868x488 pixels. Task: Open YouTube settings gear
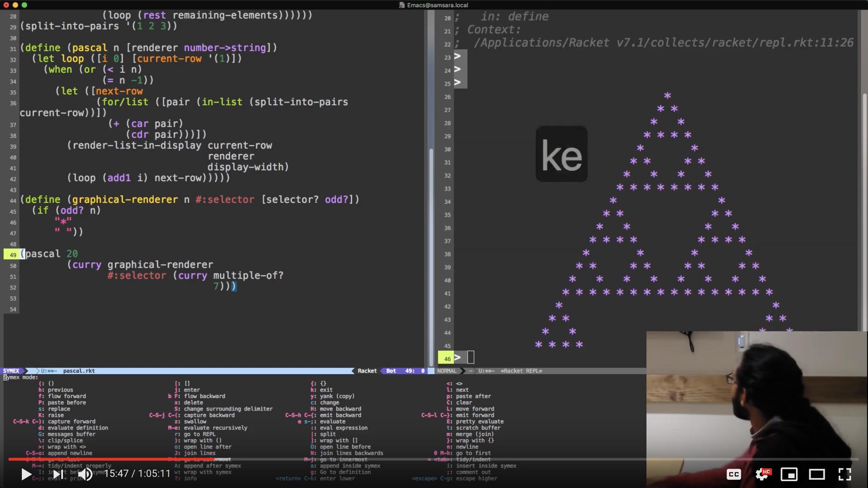coord(762,474)
